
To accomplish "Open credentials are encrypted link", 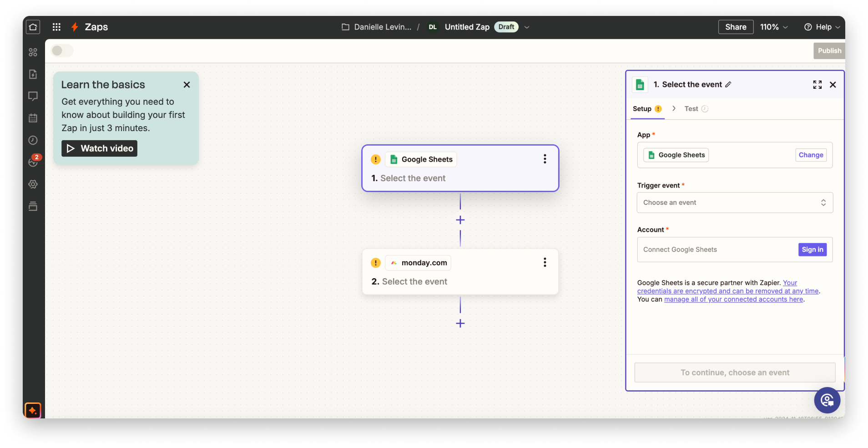I will [728, 291].
